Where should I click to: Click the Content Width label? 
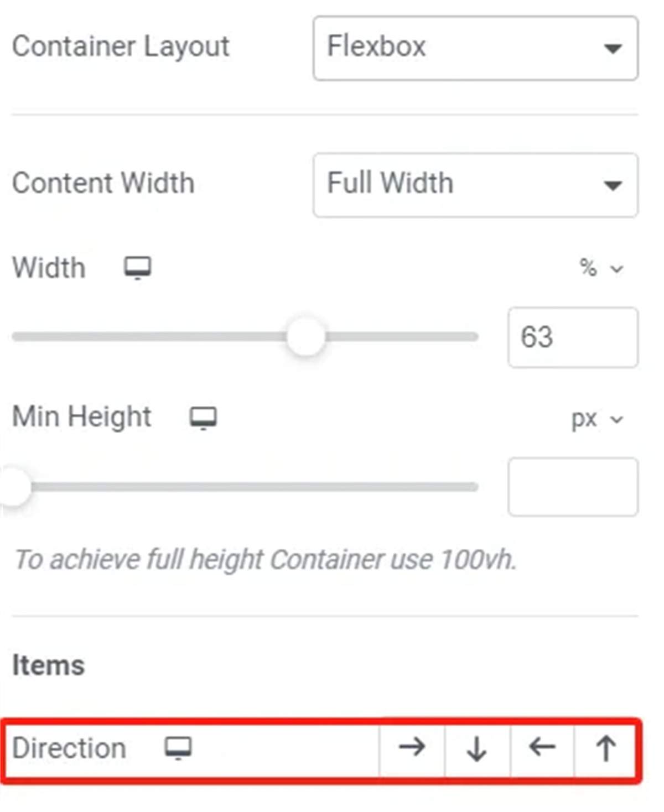103,184
